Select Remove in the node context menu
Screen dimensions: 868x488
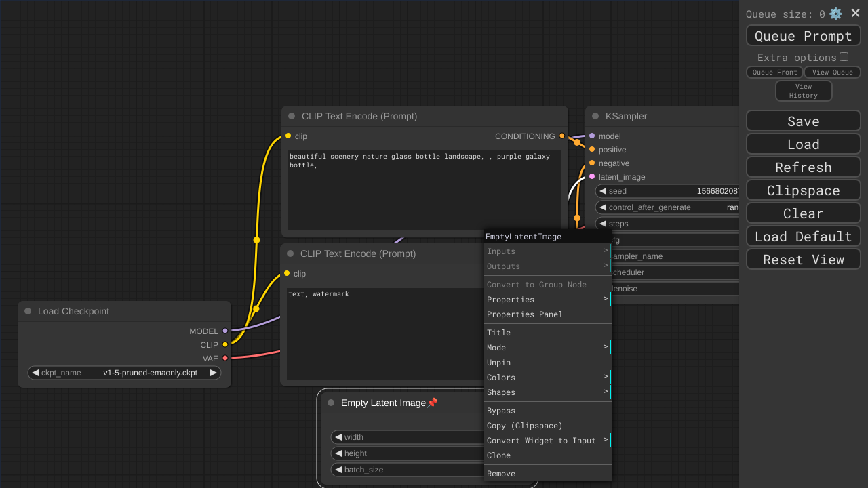click(501, 474)
